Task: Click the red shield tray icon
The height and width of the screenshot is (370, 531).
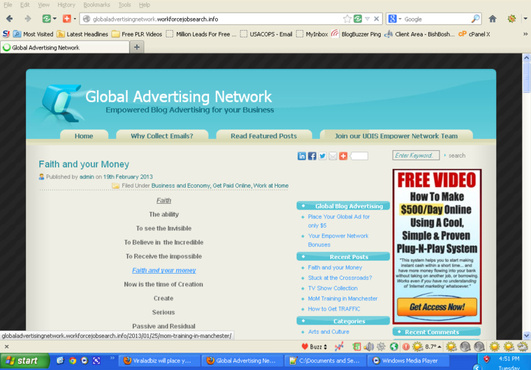Action: 486,359
